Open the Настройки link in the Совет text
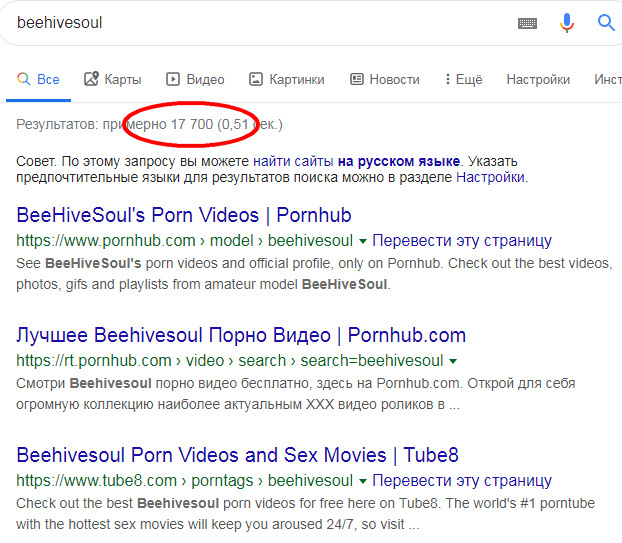The width and height of the screenshot is (622, 543). [x=490, y=177]
